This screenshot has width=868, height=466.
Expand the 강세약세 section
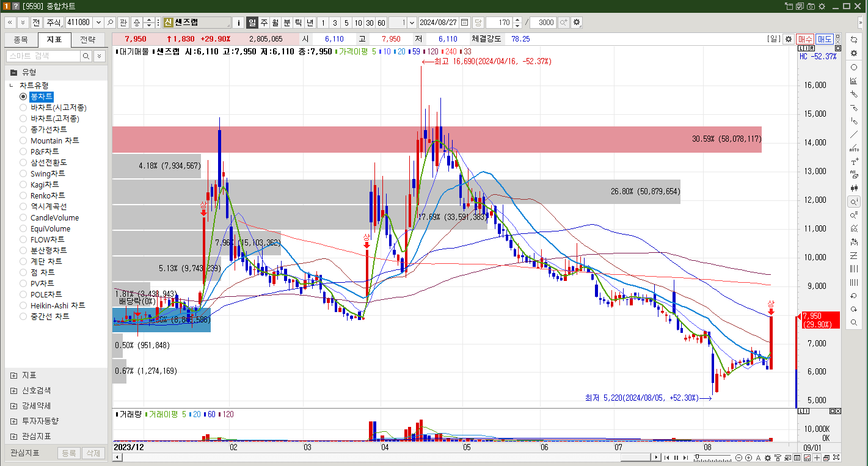(x=13, y=406)
